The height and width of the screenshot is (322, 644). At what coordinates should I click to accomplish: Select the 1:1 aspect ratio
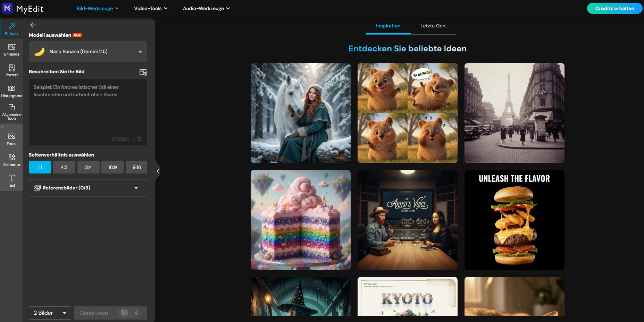pyautogui.click(x=40, y=167)
